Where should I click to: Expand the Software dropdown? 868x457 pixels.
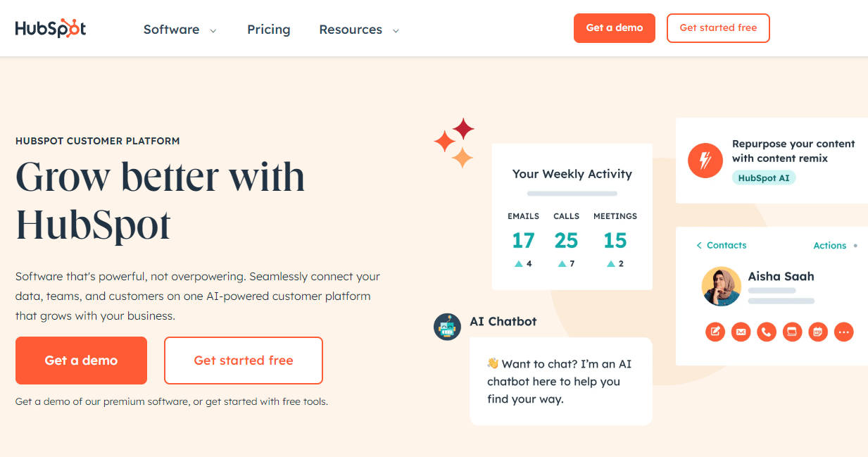(x=180, y=30)
